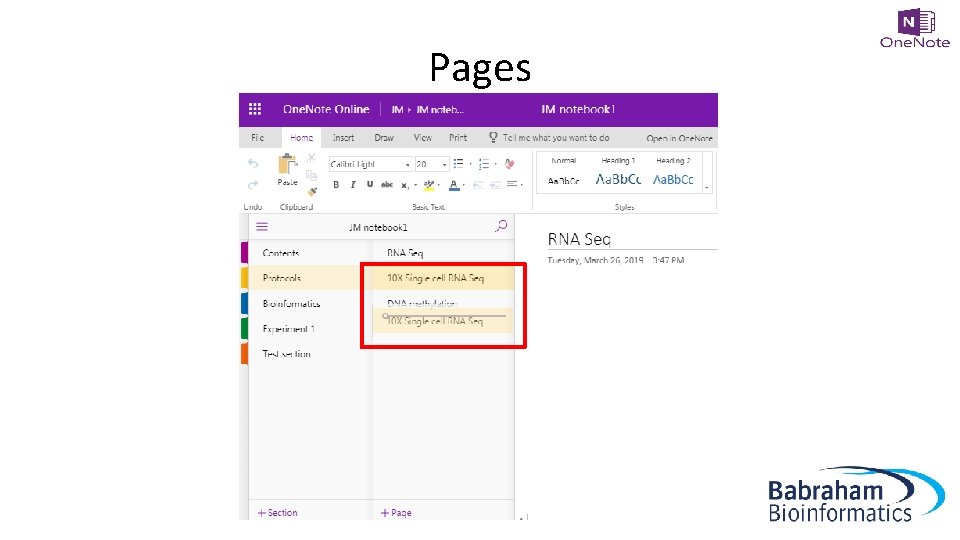This screenshot has height=540, width=960.
Task: Toggle navigation pane hamburger icon
Action: pos(262,227)
